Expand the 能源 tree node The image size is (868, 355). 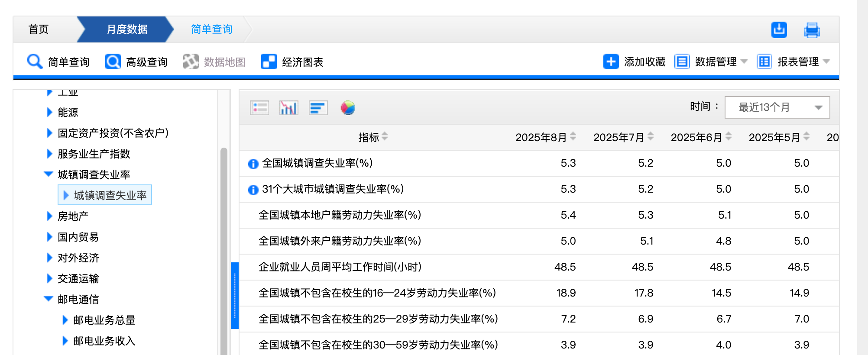click(49, 112)
